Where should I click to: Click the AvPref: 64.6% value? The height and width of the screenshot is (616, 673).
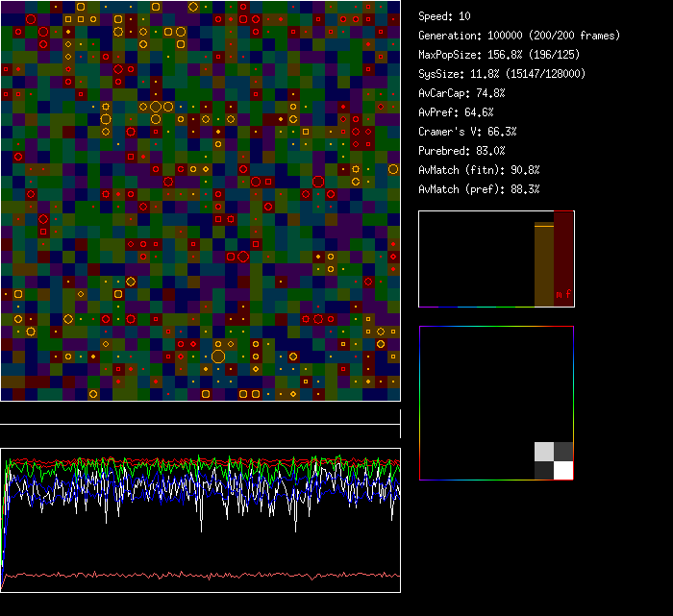point(456,112)
